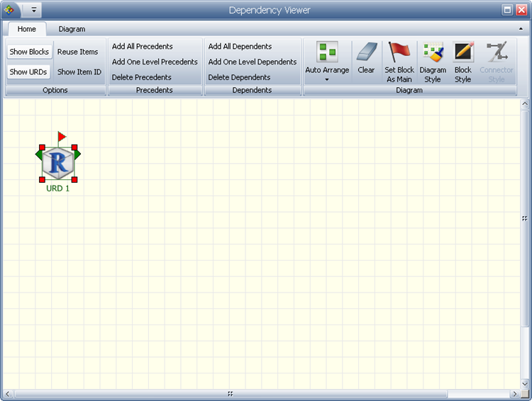Open Diagram Style tool

tap(433, 52)
